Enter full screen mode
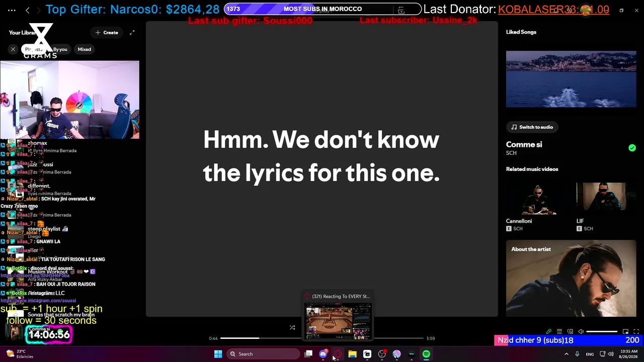644x362 pixels. [636, 332]
